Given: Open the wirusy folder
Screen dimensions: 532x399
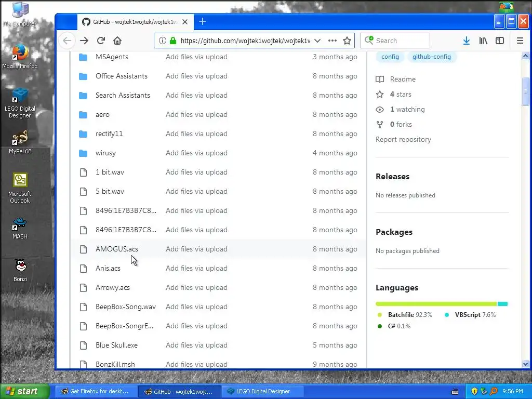Looking at the screenshot, I should point(106,153).
